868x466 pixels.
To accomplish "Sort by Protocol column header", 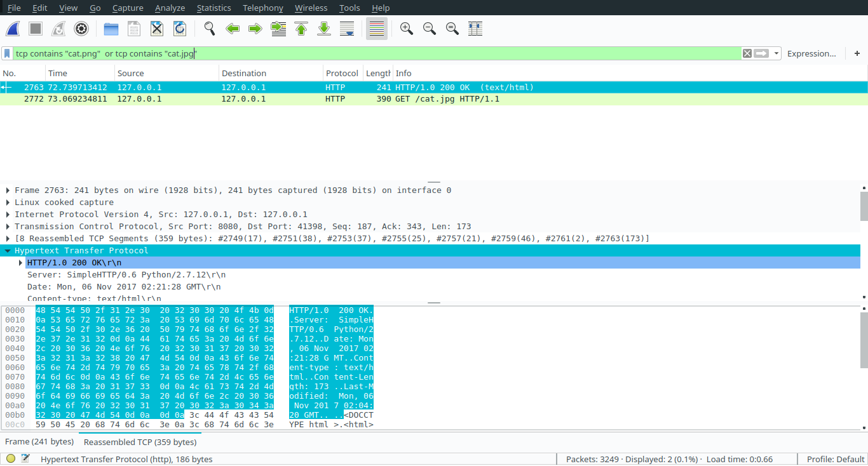I will pos(342,73).
